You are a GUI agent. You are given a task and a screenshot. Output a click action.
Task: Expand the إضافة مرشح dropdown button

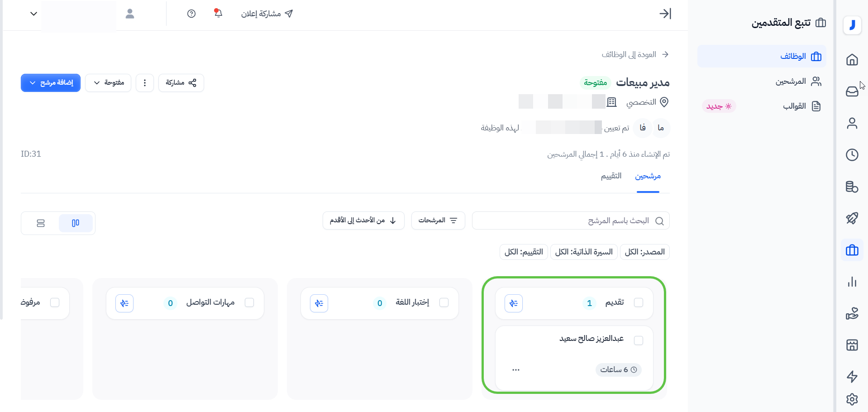(51, 83)
